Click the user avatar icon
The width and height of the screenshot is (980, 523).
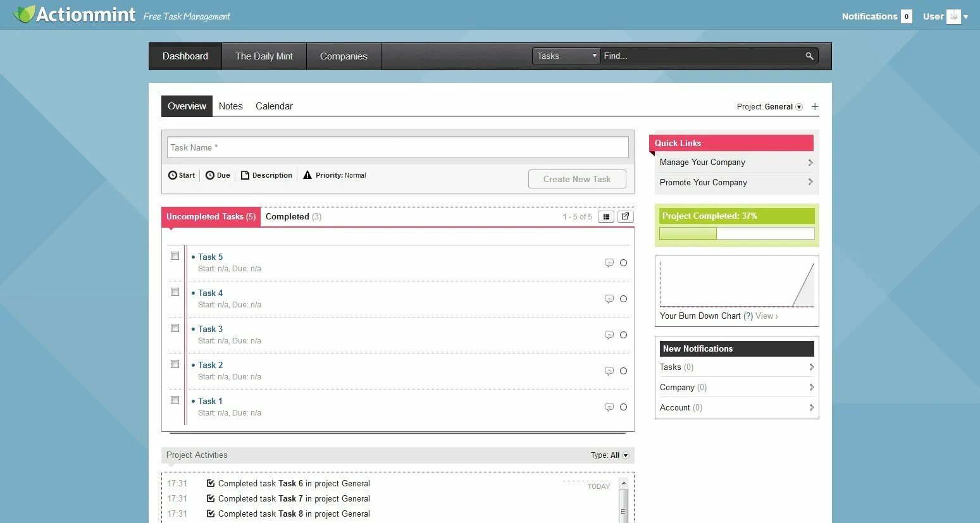pos(953,16)
